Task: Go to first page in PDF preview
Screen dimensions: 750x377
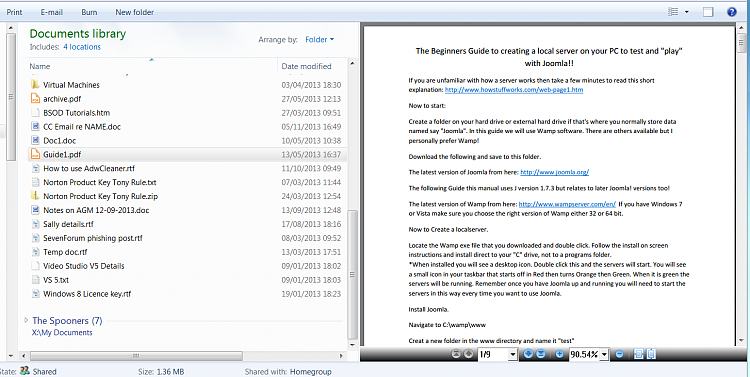Action: (x=456, y=354)
